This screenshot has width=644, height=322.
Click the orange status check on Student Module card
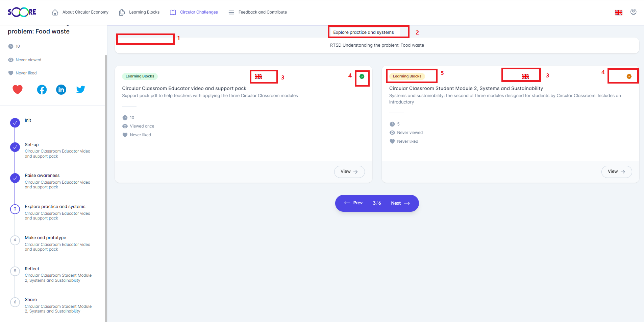coord(629,76)
